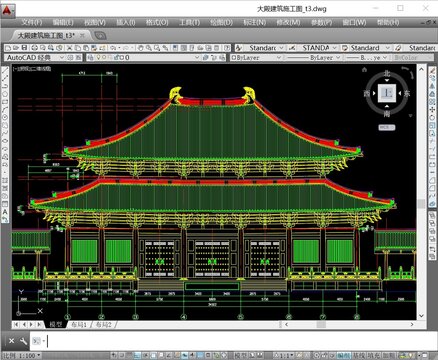Toggle the 填充 status bar button
Viewport: 438px width, 360px height.
click(374, 356)
